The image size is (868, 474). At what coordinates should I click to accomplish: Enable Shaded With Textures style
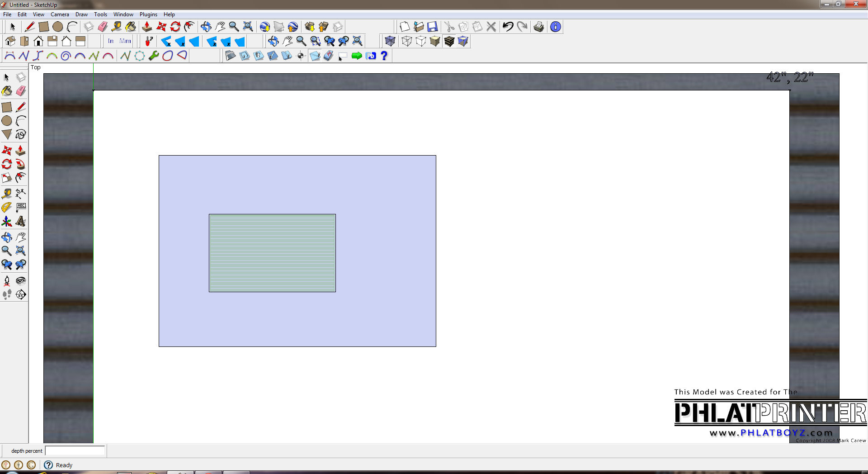[449, 41]
